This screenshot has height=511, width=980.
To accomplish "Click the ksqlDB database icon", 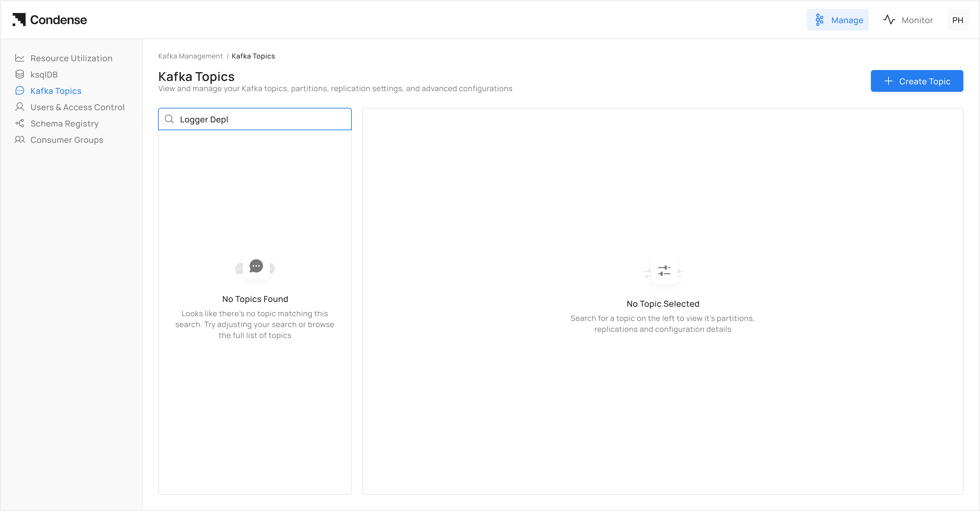I will point(20,74).
